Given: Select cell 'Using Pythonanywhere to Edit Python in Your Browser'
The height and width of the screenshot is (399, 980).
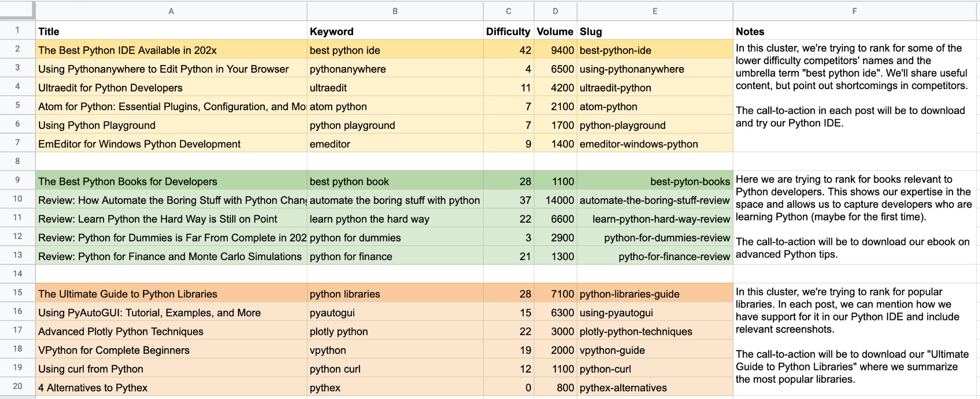Looking at the screenshot, I should [x=171, y=68].
